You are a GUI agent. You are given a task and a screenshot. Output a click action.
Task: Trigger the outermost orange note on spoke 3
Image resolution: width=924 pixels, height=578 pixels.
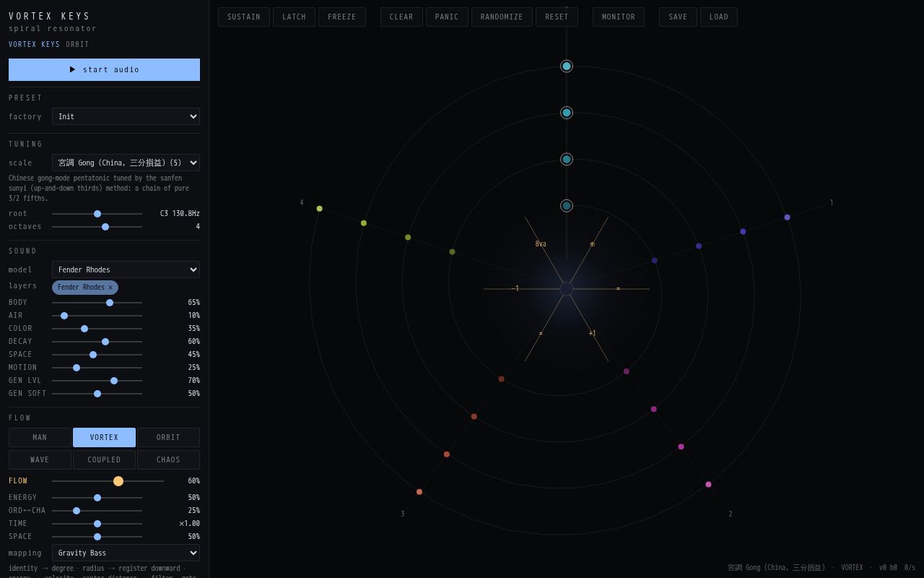point(419,492)
